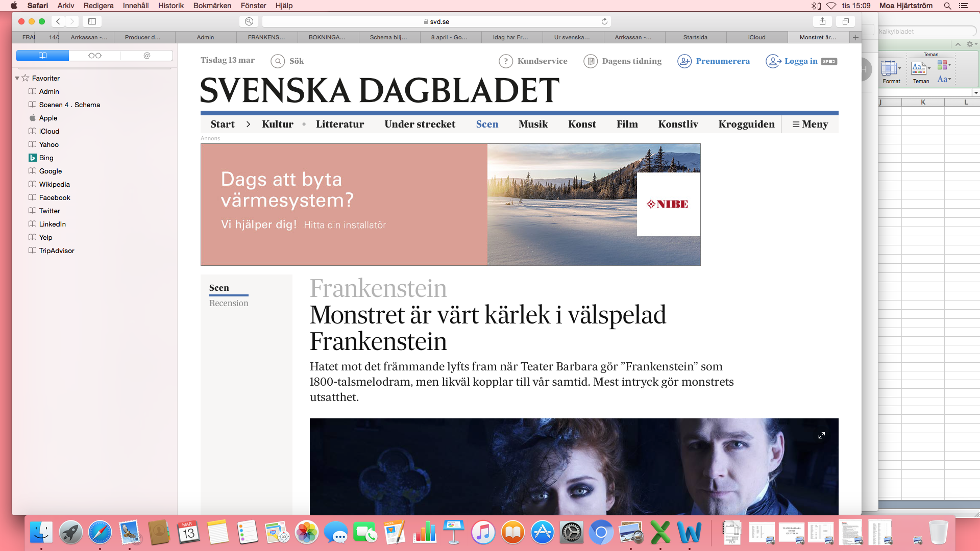Click the Dagens tidning newspaper icon
The width and height of the screenshot is (980, 551).
point(591,61)
